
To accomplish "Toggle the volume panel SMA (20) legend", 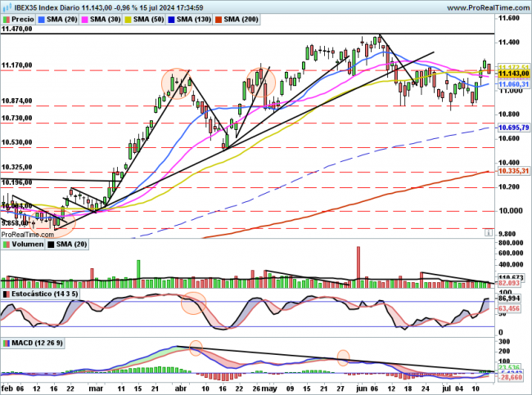I will tap(70, 244).
